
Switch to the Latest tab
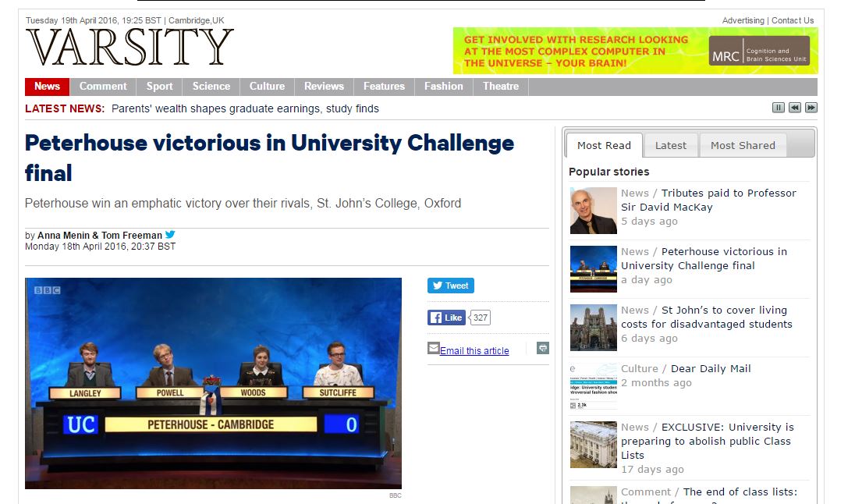[671, 146]
